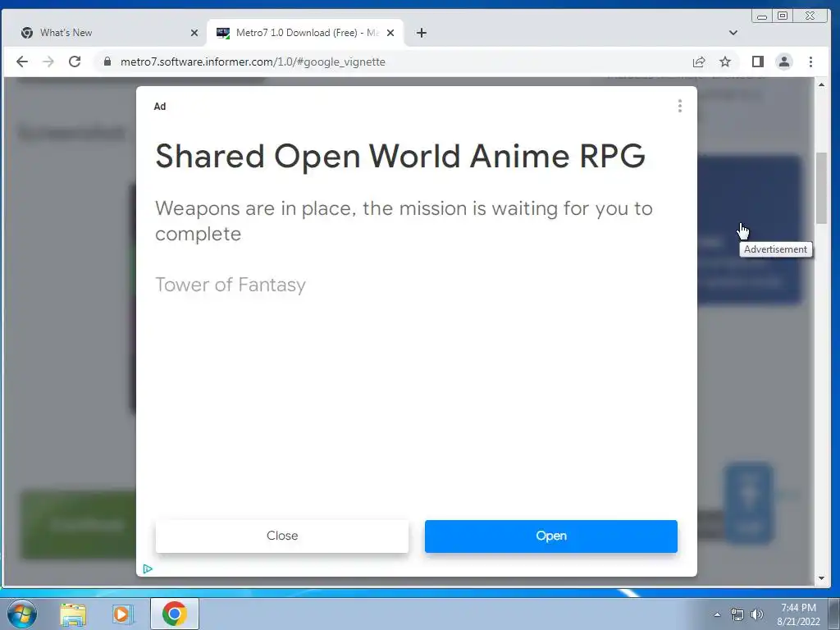Minimize the Chrome window
The image size is (840, 630).
point(762,16)
